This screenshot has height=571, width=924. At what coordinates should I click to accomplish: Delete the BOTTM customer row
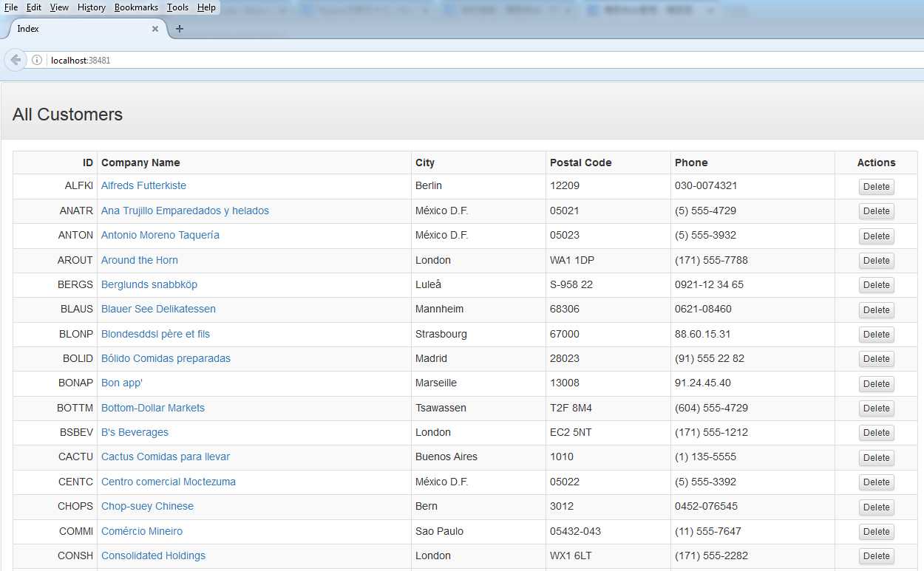coord(876,408)
